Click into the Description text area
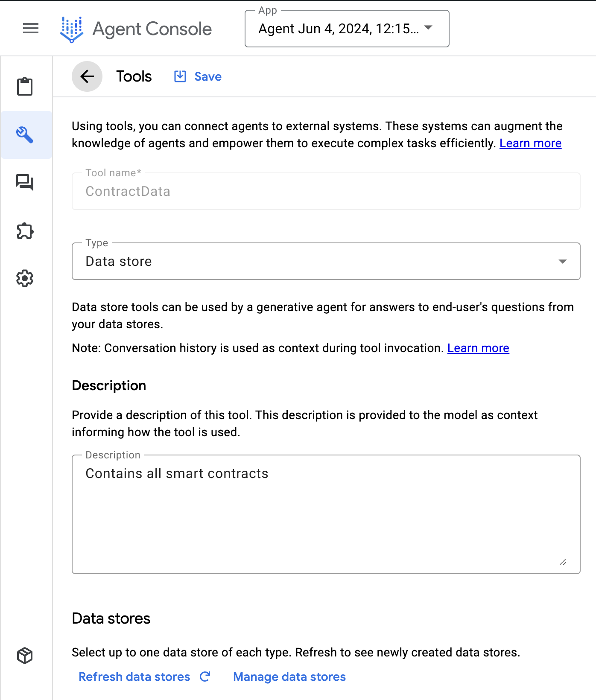Screen dimensions: 596x700 coord(326,514)
